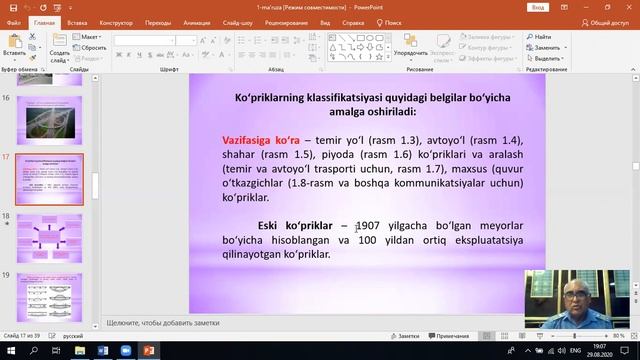Start slideshow from status bar icon
640x360 pixels.
click(x=540, y=336)
